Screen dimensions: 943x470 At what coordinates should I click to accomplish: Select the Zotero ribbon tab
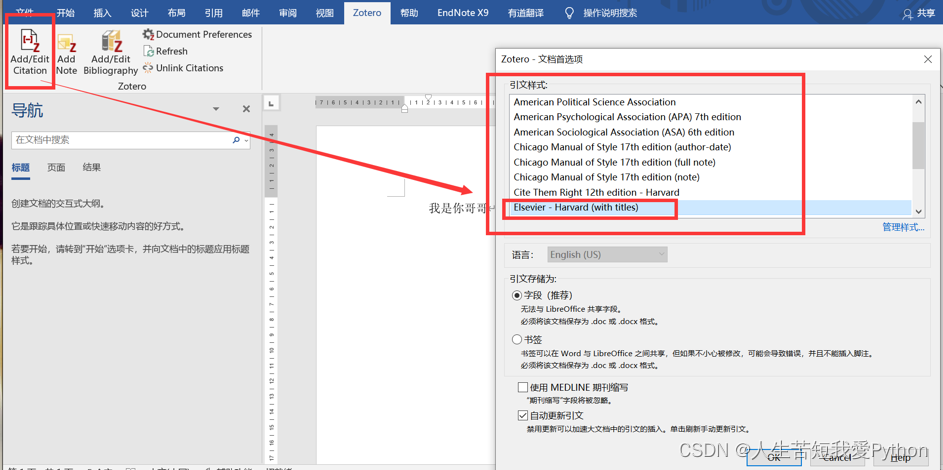click(367, 13)
